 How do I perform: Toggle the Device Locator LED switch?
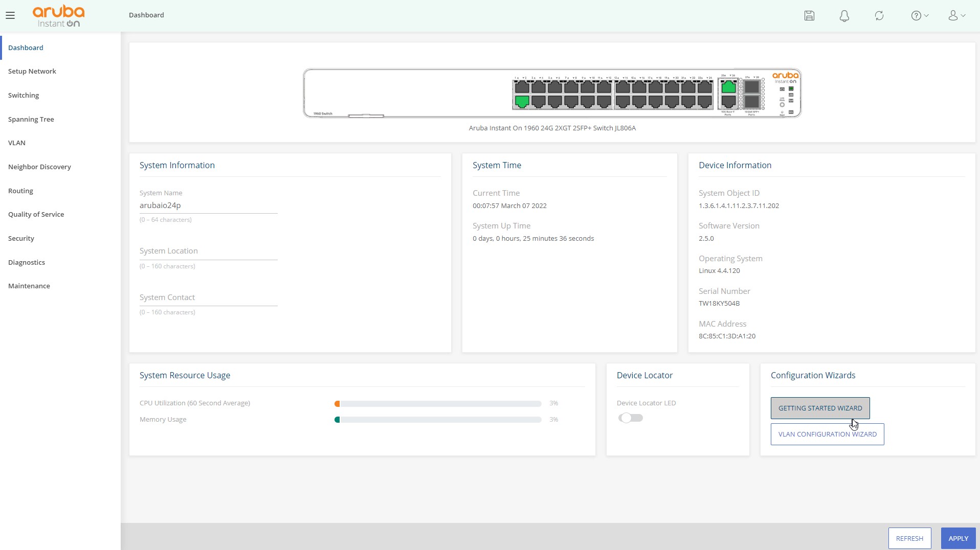coord(630,418)
